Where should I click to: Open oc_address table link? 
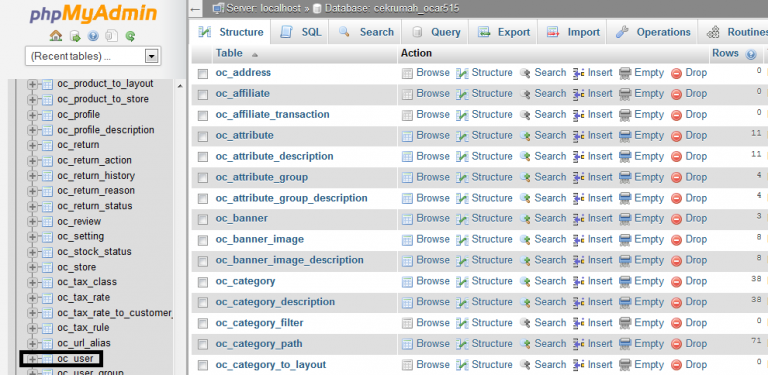[243, 72]
